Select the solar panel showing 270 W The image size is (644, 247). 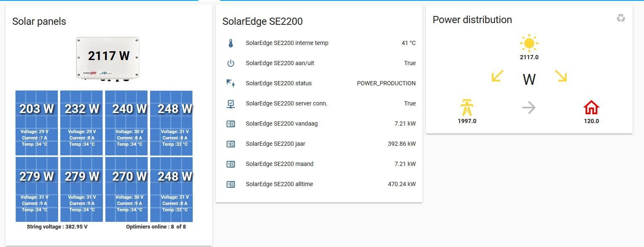tap(127, 189)
